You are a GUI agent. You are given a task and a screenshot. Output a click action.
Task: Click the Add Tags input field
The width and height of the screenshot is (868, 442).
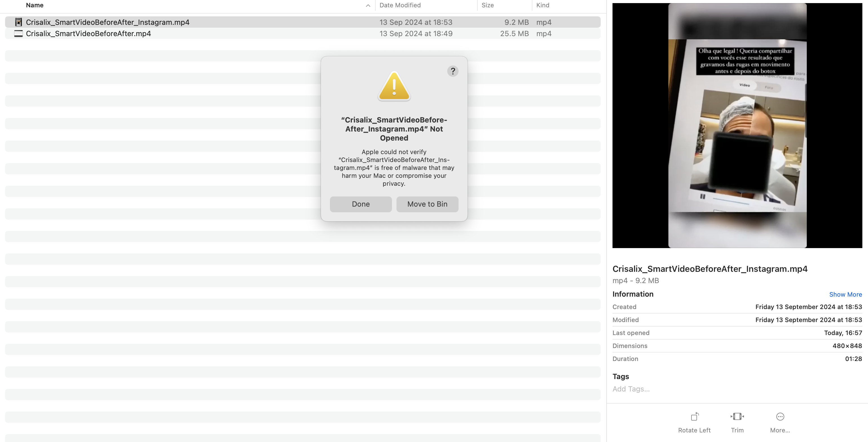[x=631, y=389]
